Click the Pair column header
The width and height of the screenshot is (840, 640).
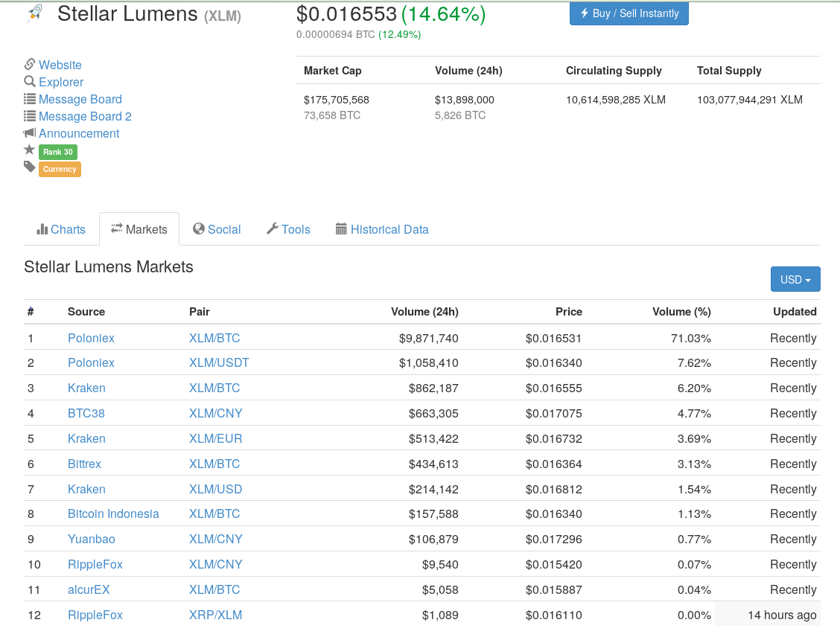point(200,312)
